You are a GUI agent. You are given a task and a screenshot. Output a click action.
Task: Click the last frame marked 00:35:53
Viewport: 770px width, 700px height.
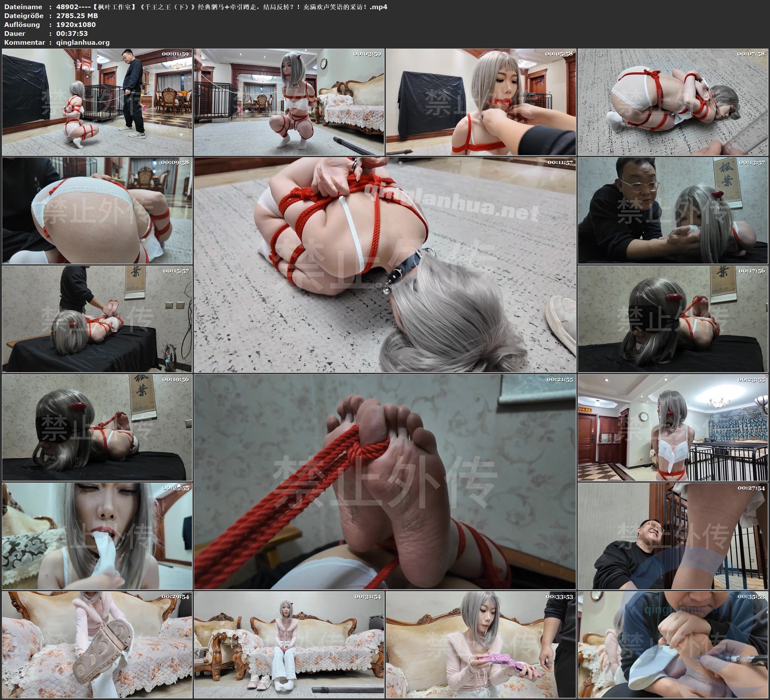pyautogui.click(x=673, y=644)
